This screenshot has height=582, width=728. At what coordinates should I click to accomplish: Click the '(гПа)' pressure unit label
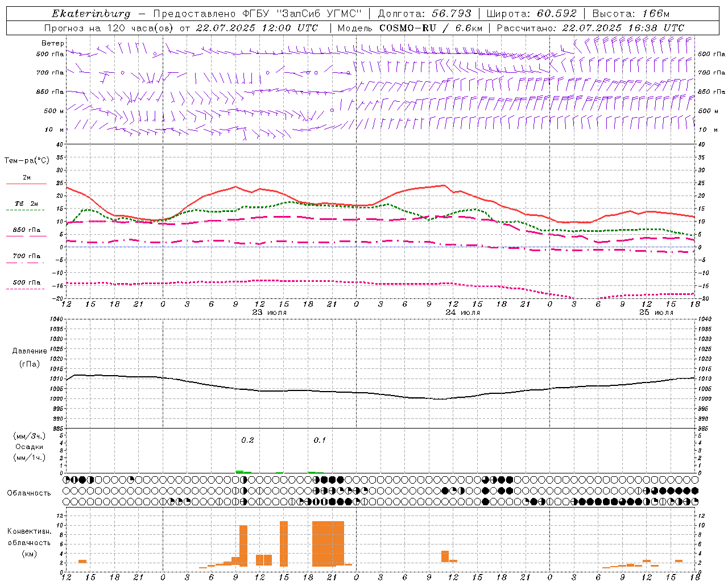pyautogui.click(x=30, y=364)
